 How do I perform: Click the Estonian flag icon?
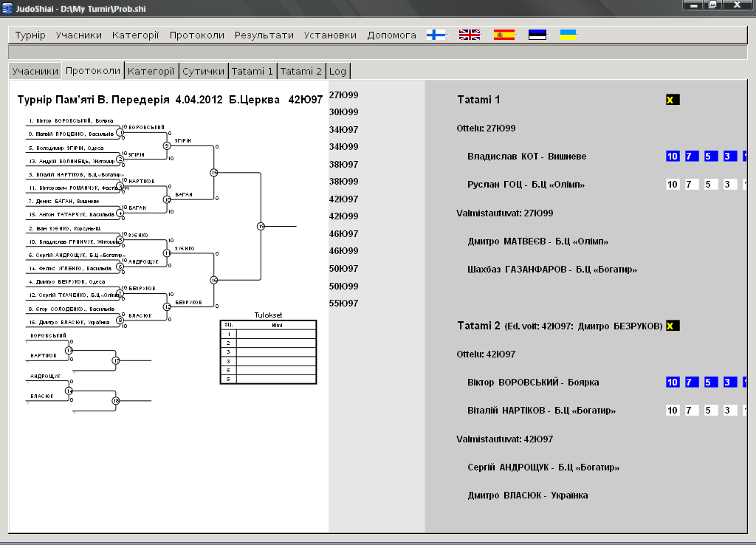[537, 35]
